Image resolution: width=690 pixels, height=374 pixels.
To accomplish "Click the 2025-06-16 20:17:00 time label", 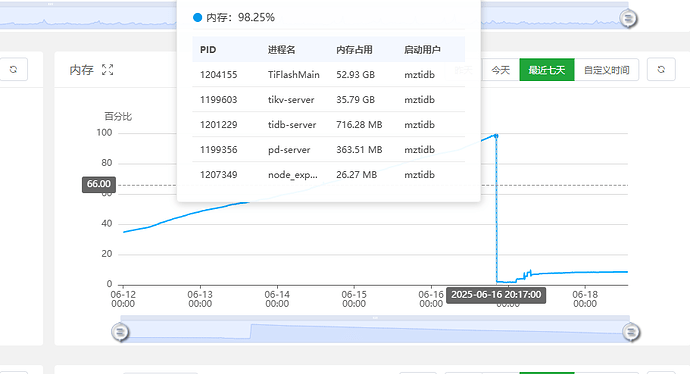I will point(496,295).
